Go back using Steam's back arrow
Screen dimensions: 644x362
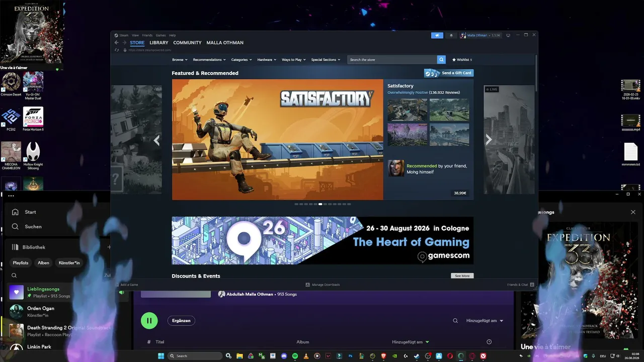click(117, 43)
